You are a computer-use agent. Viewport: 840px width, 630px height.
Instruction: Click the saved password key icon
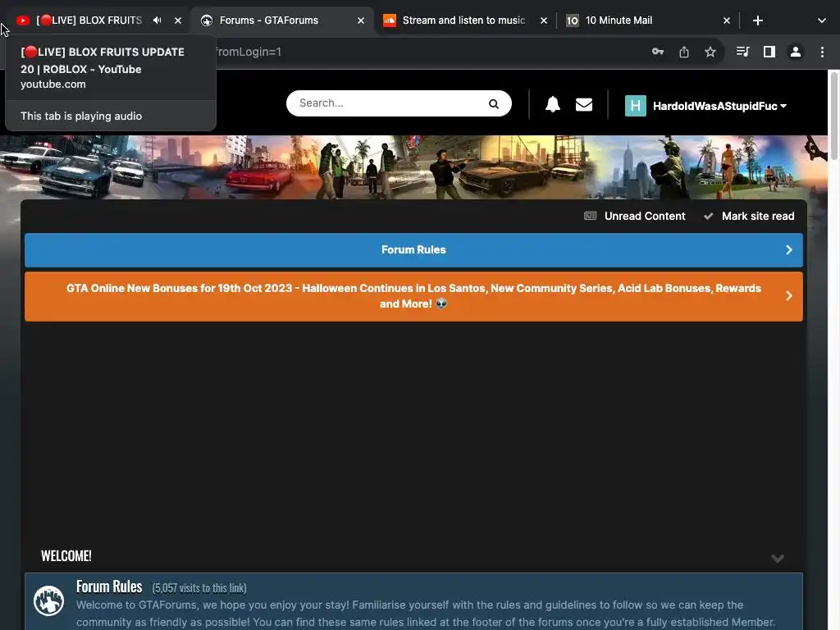[658, 52]
